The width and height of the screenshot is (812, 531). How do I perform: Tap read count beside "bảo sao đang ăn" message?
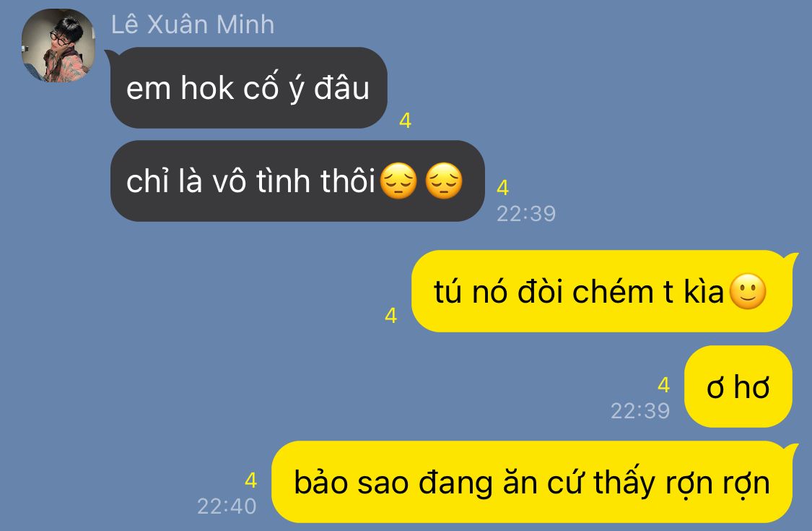tap(250, 480)
